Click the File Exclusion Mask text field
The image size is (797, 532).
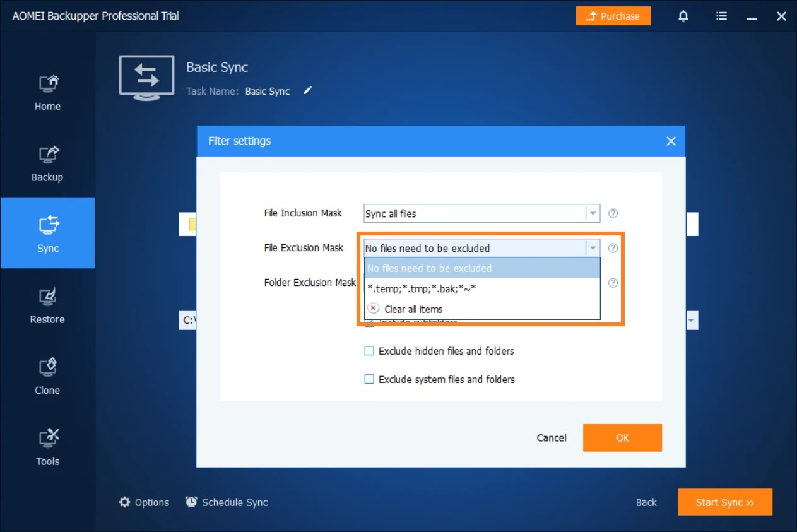click(x=475, y=248)
